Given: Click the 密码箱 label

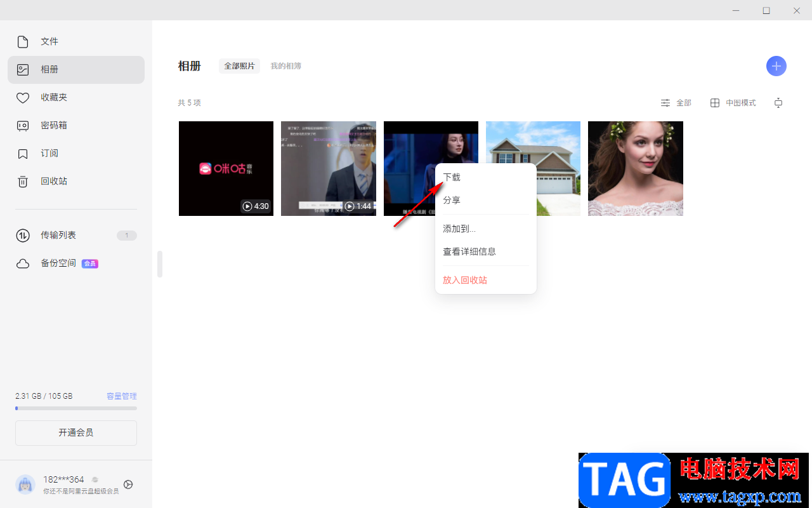Looking at the screenshot, I should coord(54,126).
